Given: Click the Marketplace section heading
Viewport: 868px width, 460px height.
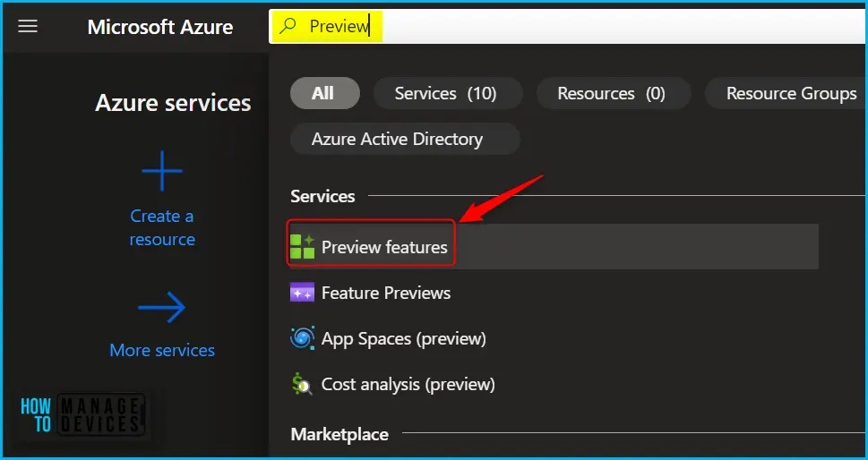Looking at the screenshot, I should pyautogui.click(x=339, y=435).
